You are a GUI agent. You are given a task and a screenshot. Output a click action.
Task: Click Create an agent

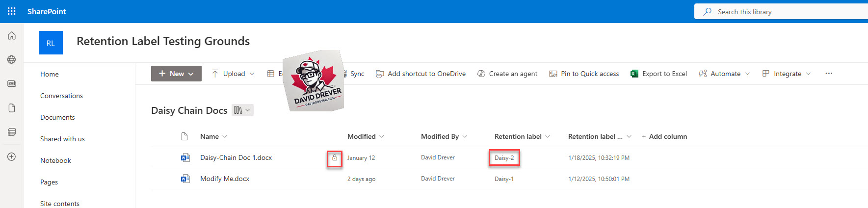coord(507,74)
